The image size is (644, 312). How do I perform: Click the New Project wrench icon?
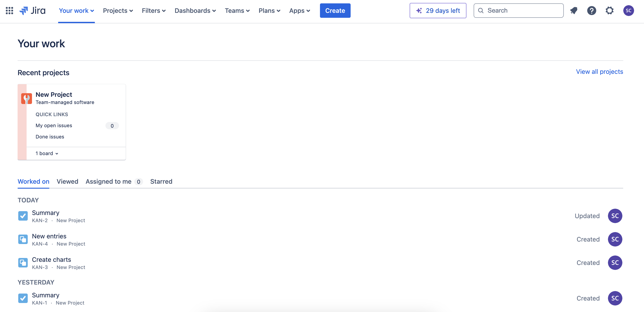[x=27, y=98]
